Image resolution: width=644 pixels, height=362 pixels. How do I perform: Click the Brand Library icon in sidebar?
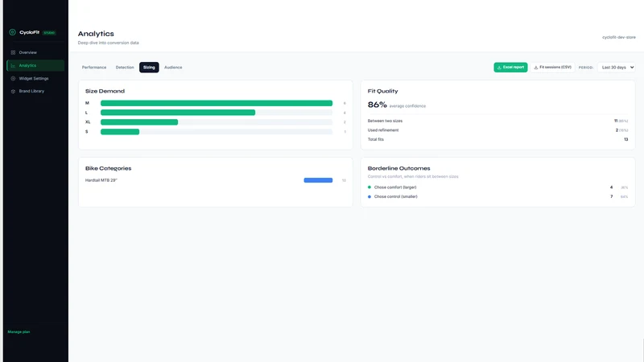click(13, 91)
